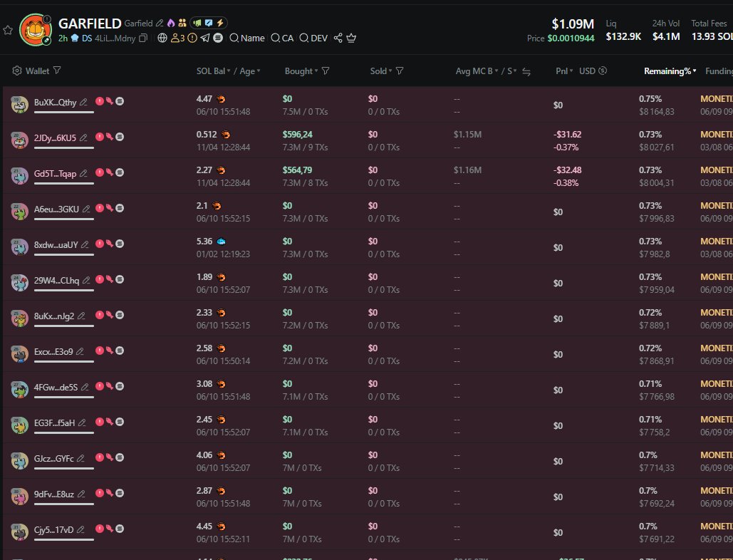
Task: Click the green megaphone icon in header
Action: pos(197,23)
